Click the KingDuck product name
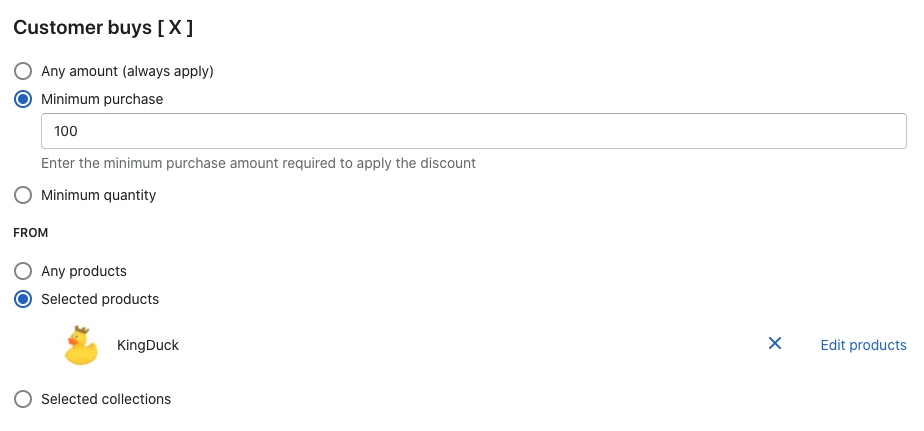This screenshot has height=431, width=924. click(x=148, y=345)
